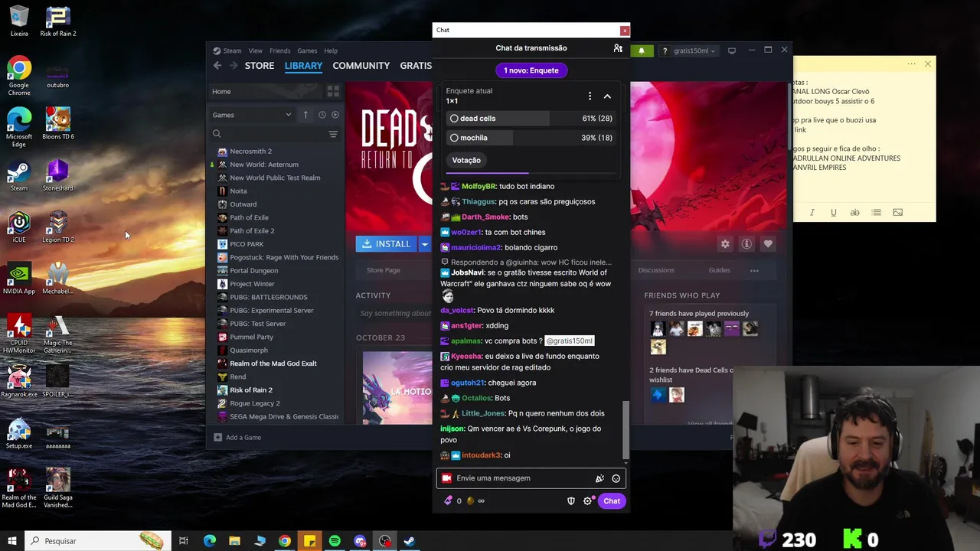Click the play-ready filter icon in Games header
The width and height of the screenshot is (980, 551).
[335, 115]
